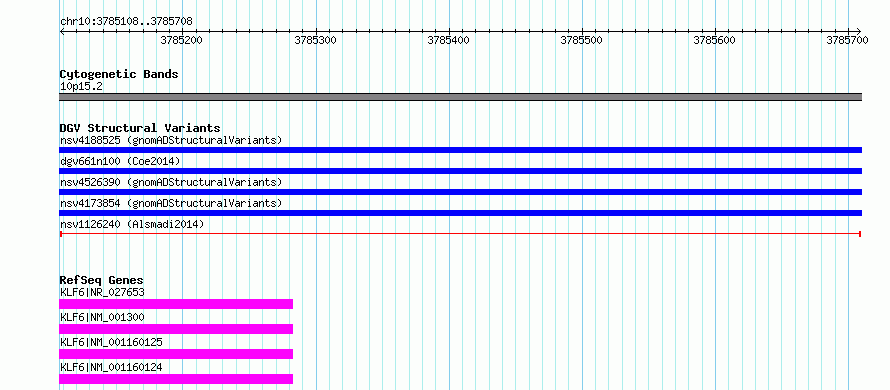The image size is (890, 390).
Task: Open variant label nsv4188525 (gnomADStructuralVariants)
Action: click(x=171, y=140)
